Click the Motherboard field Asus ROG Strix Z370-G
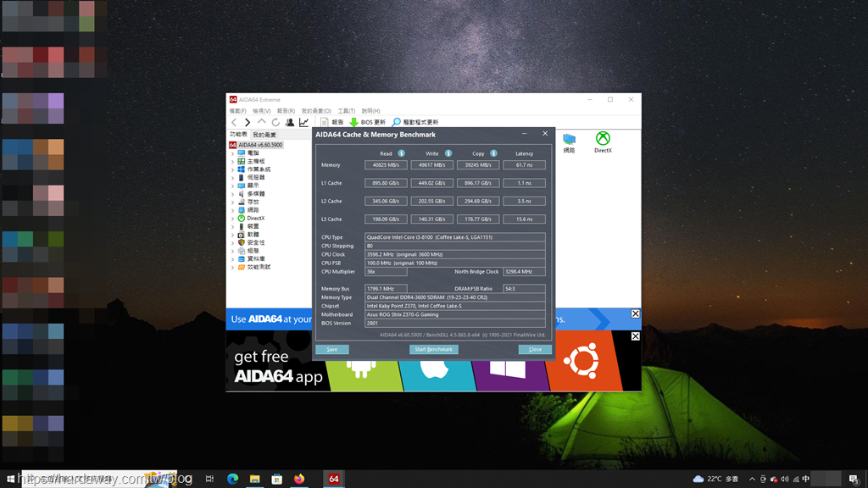The image size is (868, 488). (455, 315)
